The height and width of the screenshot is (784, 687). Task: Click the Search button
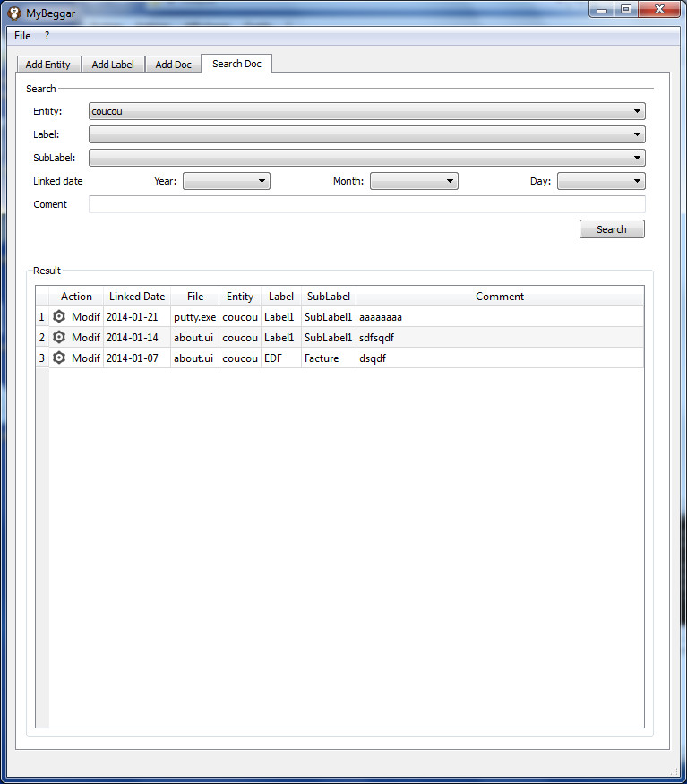612,229
